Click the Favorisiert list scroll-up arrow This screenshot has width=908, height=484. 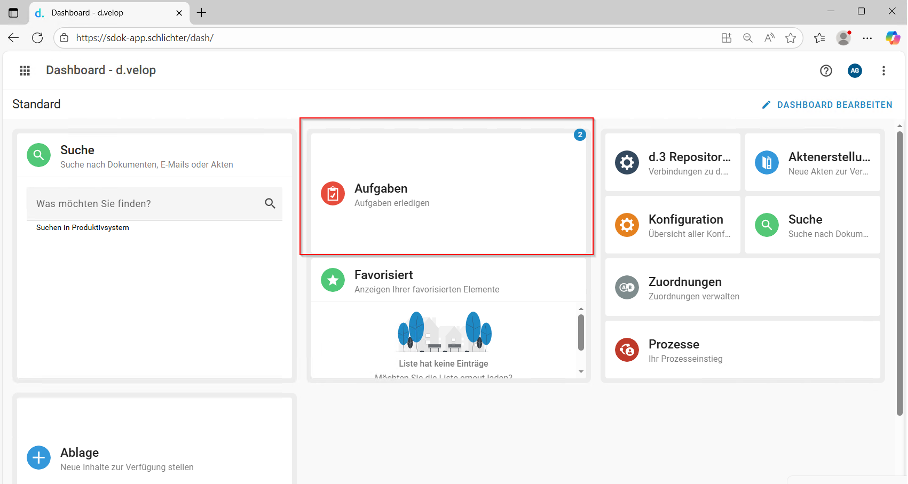pyautogui.click(x=581, y=310)
